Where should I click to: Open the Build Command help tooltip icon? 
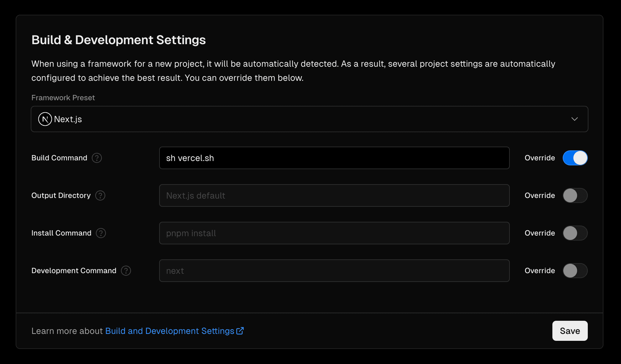point(97,158)
